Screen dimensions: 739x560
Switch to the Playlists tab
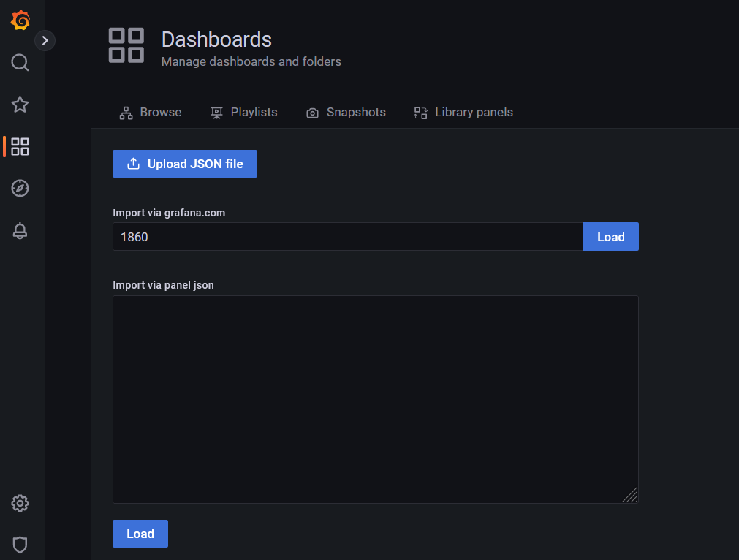click(x=244, y=113)
